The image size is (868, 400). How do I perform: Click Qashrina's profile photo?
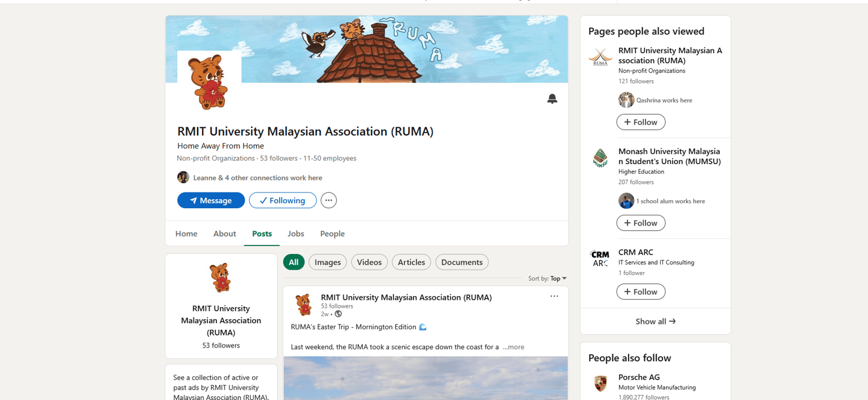[626, 100]
